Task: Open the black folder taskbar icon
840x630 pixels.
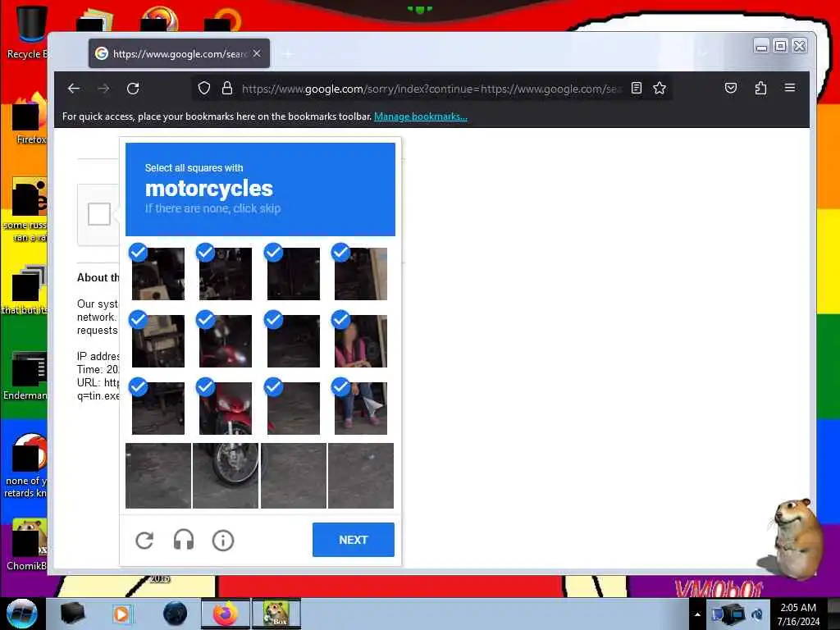Action: 73,614
